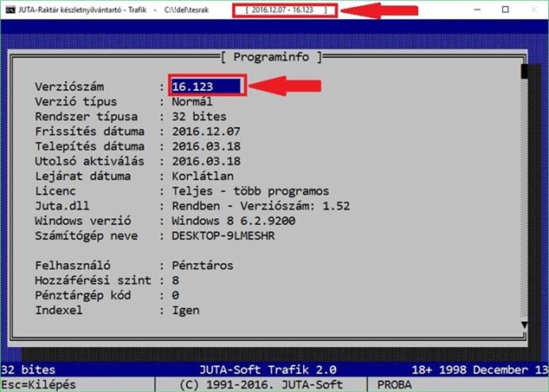Image resolution: width=549 pixels, height=392 pixels.
Task: Click the Számítógép neve value DESKTOP-9LMESHR
Action: 223,235
